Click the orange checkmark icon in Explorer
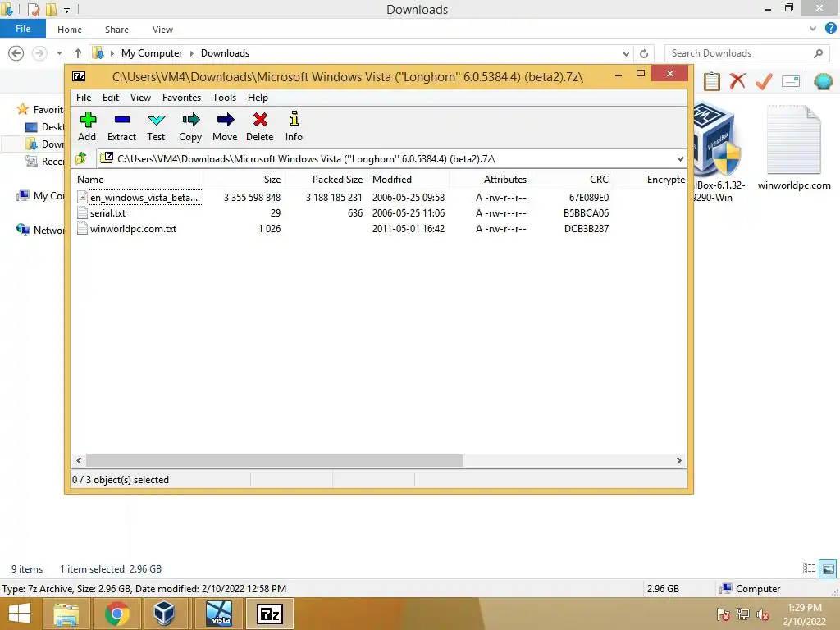Viewport: 840px width, 630px height. 764,81
